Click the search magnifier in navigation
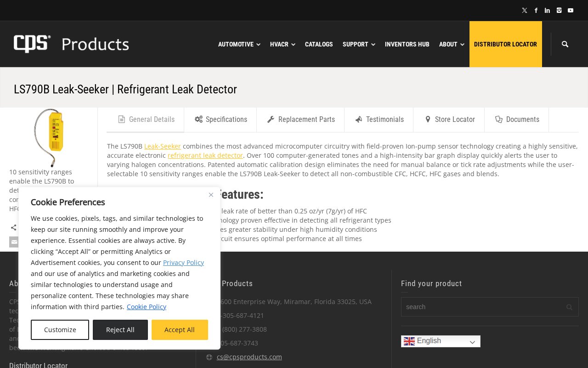 565,44
